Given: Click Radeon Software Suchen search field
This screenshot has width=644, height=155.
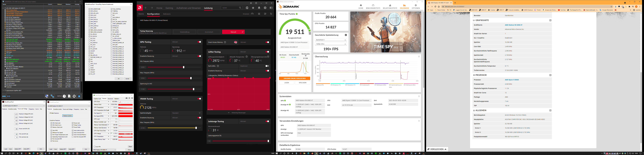Looking at the screenshot, I should (232, 8).
